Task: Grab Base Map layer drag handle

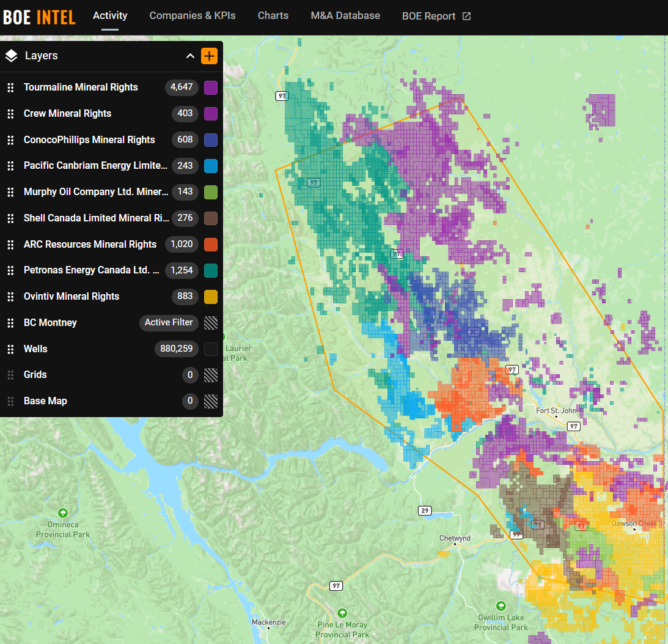Action: pyautogui.click(x=10, y=401)
